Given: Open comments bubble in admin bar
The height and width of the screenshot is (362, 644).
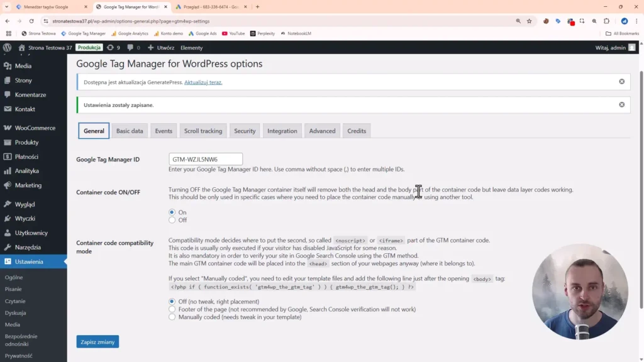Looking at the screenshot, I should [x=133, y=48].
